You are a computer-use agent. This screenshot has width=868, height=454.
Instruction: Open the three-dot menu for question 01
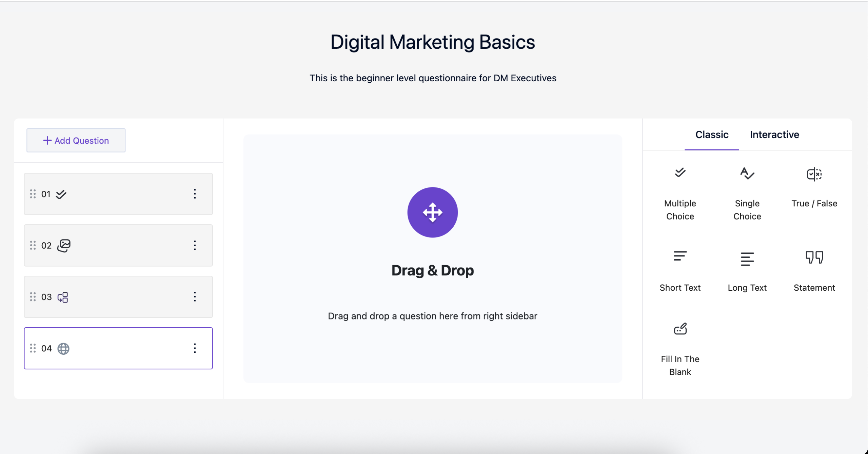pos(195,194)
